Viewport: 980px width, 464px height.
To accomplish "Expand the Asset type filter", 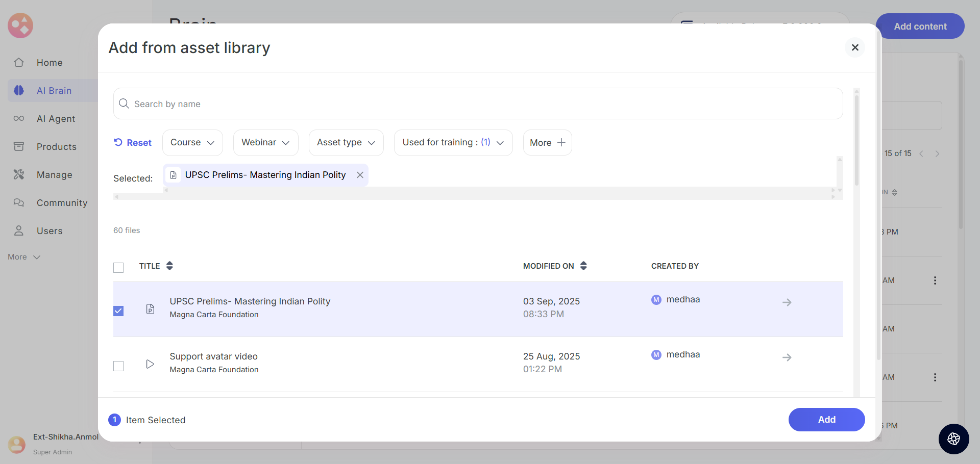I will pos(346,143).
